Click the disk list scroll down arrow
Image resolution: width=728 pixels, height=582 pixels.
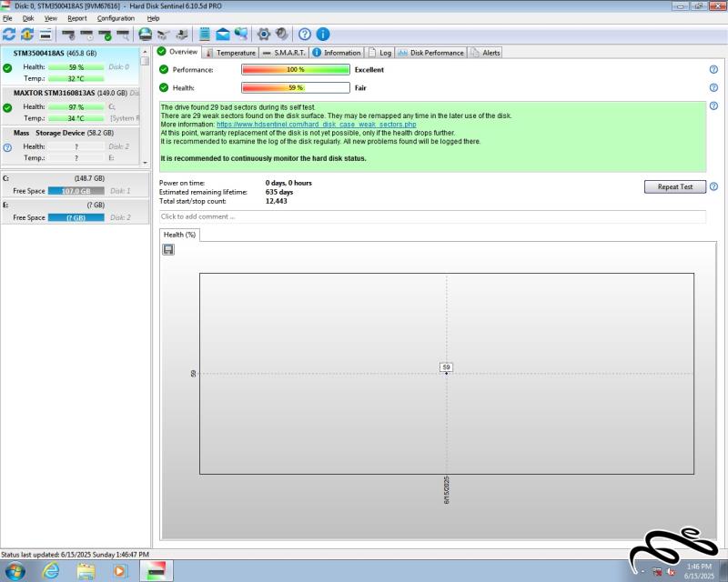[x=145, y=163]
